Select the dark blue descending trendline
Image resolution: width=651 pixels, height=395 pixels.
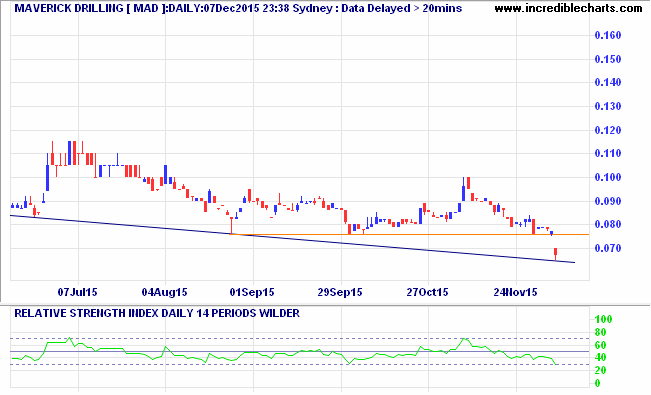292,239
